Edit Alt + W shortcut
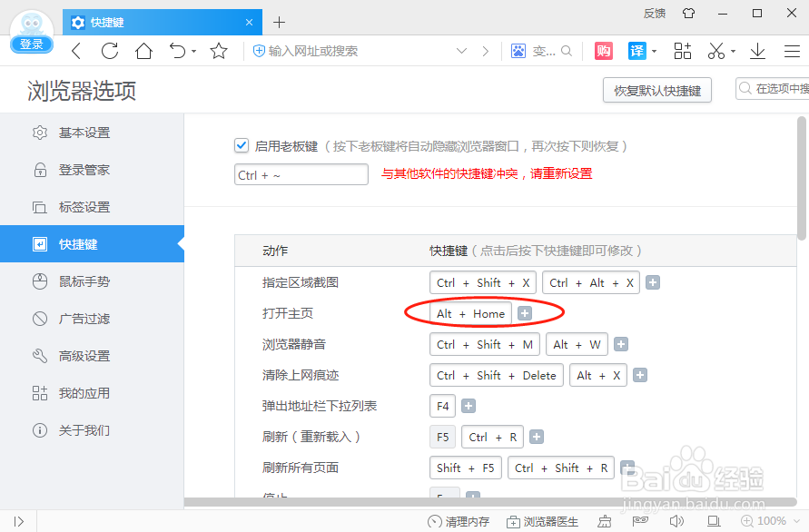This screenshot has width=809, height=532. (577, 345)
